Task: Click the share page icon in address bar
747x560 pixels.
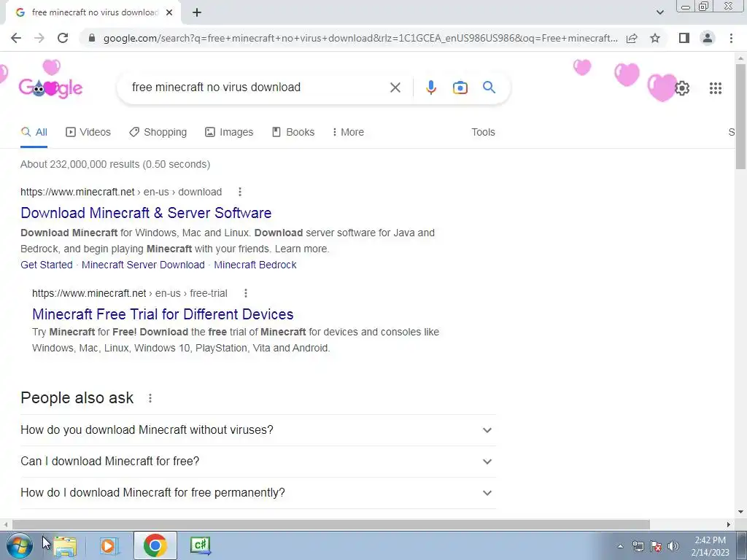Action: click(x=632, y=38)
